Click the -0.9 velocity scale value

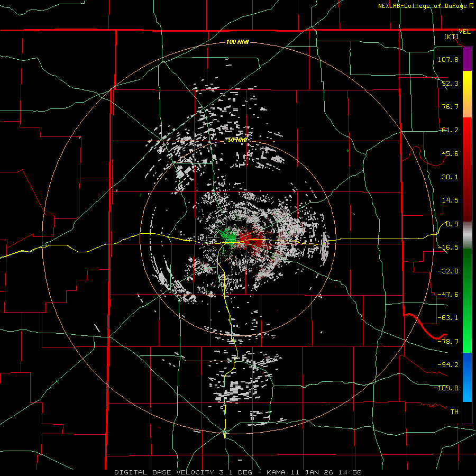[x=450, y=224]
